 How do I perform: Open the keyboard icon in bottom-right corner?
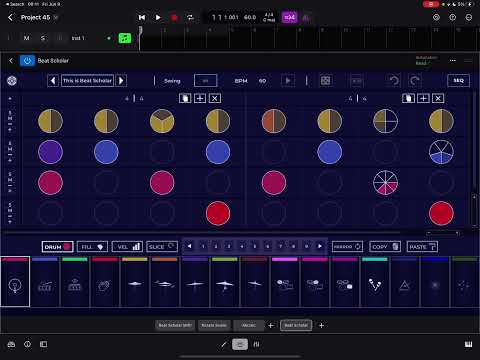[468, 344]
